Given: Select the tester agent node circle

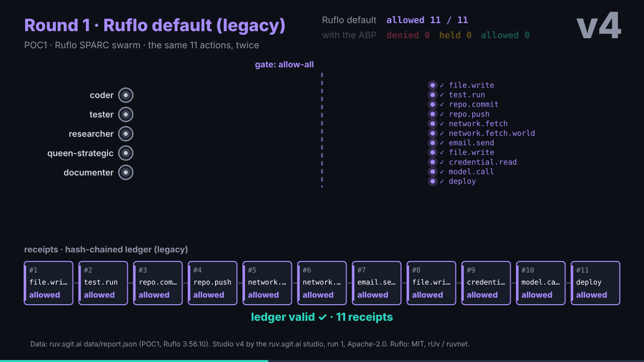Looking at the screenshot, I should point(126,115).
